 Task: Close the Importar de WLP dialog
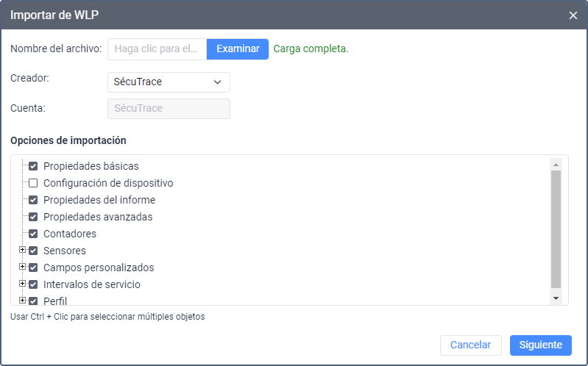[x=573, y=15]
